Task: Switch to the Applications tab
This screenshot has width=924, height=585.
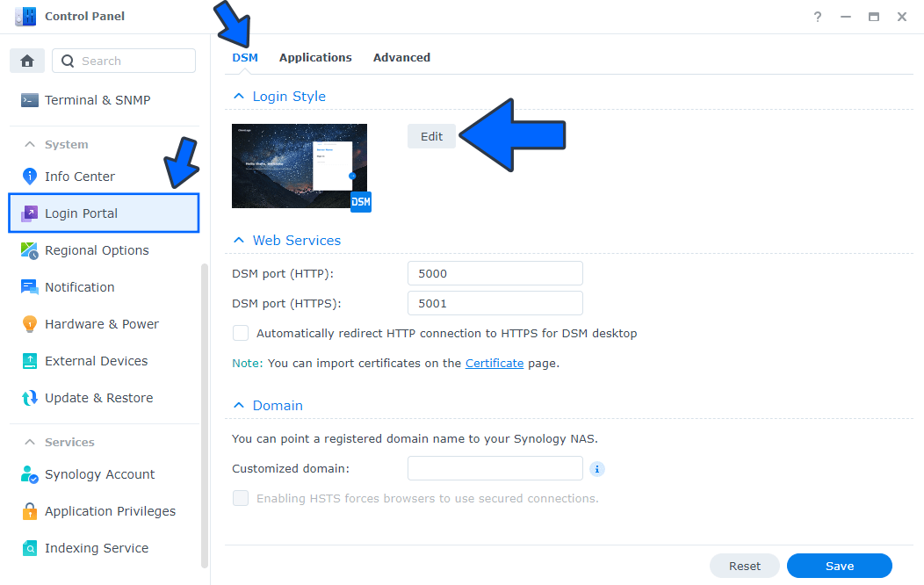Action: [x=315, y=57]
